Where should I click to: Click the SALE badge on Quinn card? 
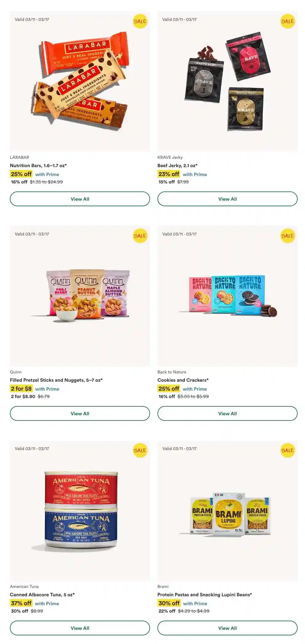pos(140,236)
